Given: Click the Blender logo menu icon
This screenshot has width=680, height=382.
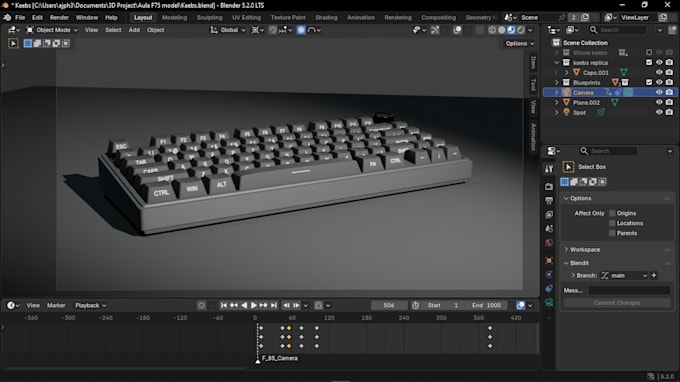Looking at the screenshot, I should (x=7, y=18).
